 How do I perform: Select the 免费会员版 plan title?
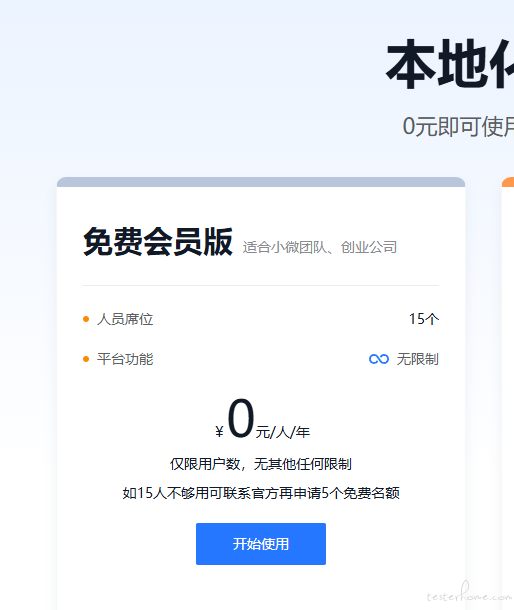pos(158,242)
